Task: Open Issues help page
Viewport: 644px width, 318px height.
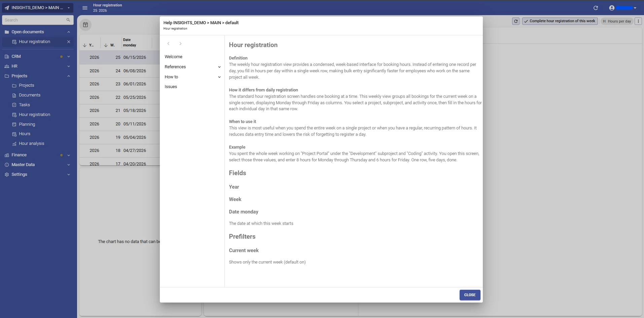Action: tap(171, 87)
